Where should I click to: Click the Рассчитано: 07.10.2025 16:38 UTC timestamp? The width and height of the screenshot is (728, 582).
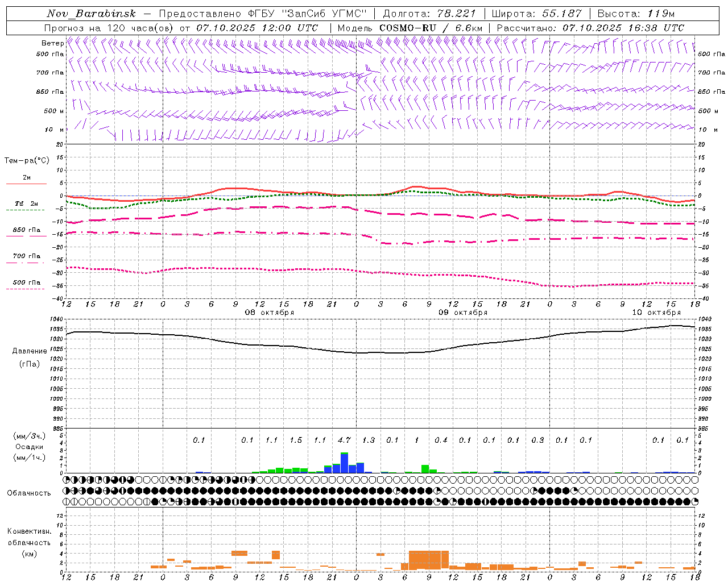(590, 28)
